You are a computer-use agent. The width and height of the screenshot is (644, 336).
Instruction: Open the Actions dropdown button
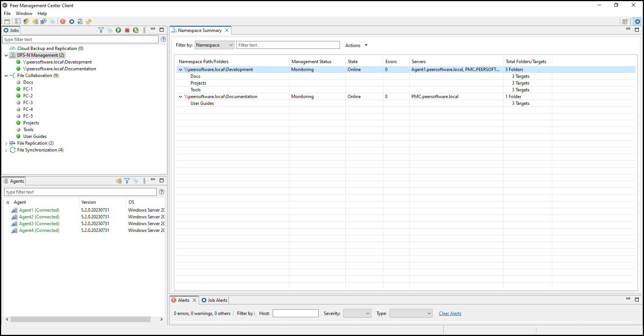[x=356, y=45]
